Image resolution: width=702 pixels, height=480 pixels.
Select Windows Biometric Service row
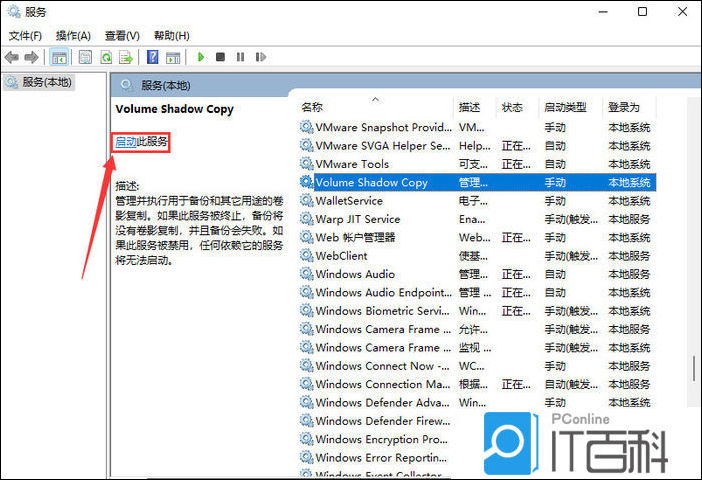[x=477, y=311]
